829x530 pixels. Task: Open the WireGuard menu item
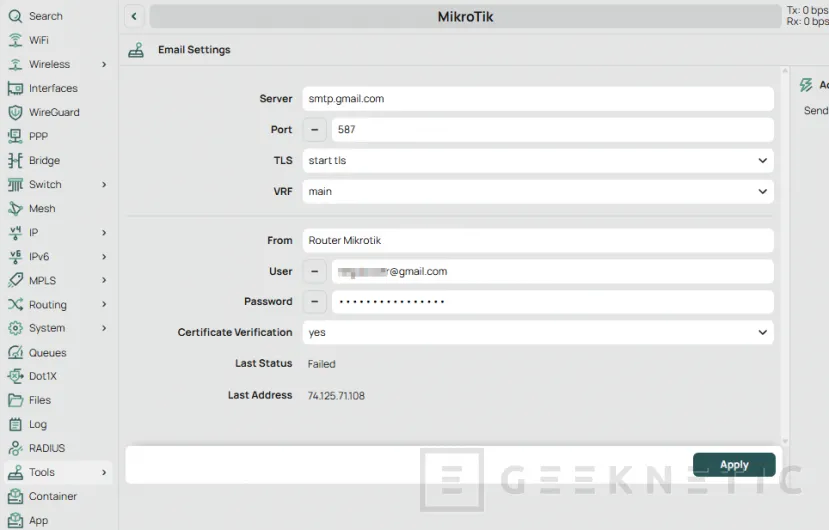[x=58, y=112]
